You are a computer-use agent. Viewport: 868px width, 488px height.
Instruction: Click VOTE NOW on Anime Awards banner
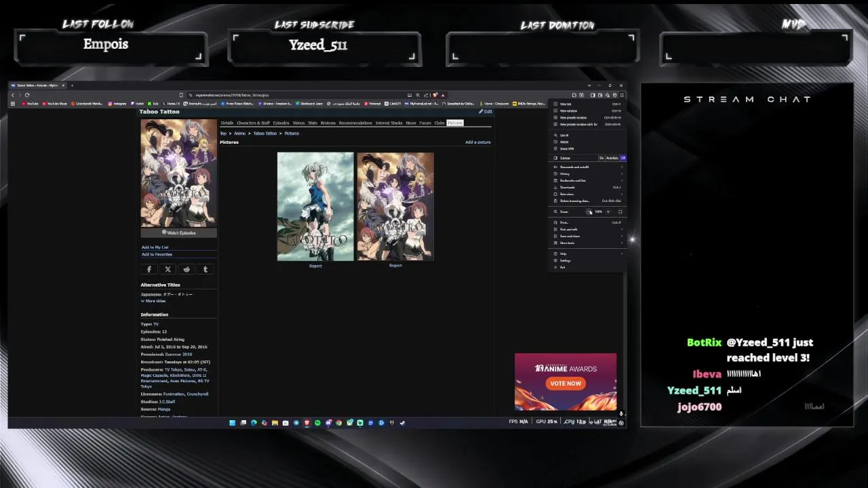click(566, 383)
